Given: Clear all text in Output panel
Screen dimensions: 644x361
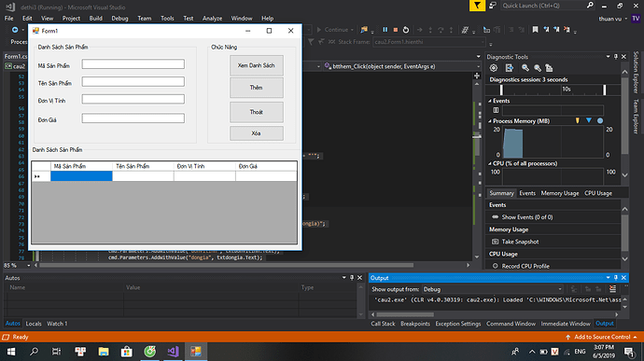Looking at the screenshot, I should pos(612,289).
